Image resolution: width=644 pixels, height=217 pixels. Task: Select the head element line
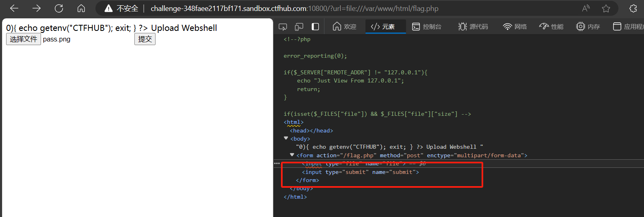pyautogui.click(x=311, y=130)
